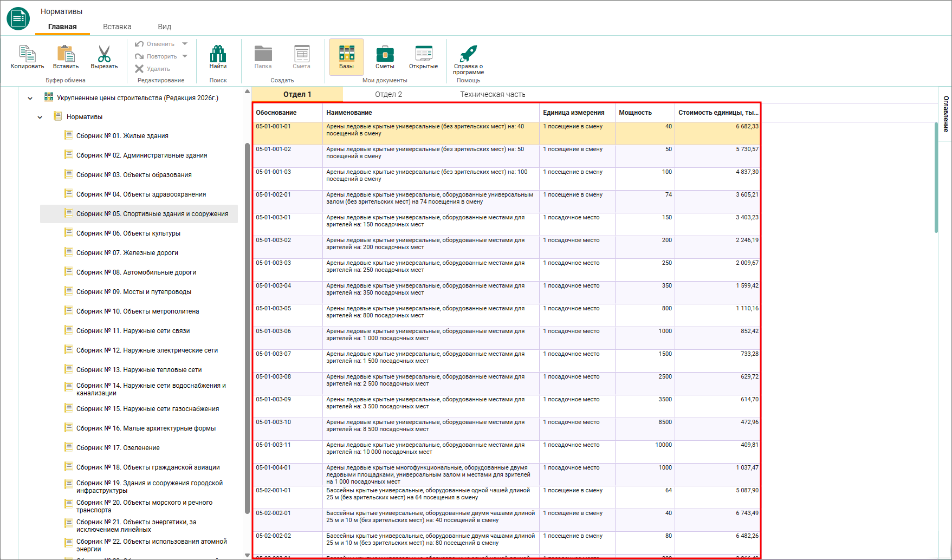Image resolution: width=952 pixels, height=560 pixels.
Task: Click the tree panel vertical scrollbar
Action: coord(248,328)
